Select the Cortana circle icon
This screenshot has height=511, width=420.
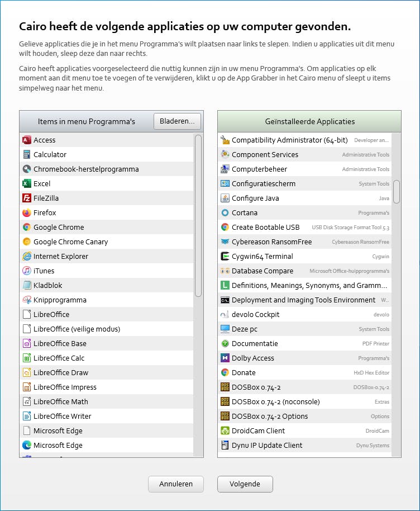(x=225, y=212)
